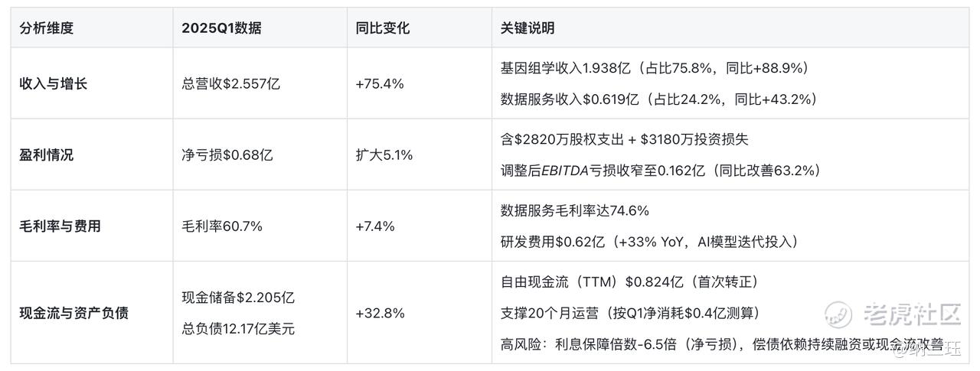The height and width of the screenshot is (371, 980).
Task: Click the 总负债12.17亿美元 text
Action: [x=238, y=330]
